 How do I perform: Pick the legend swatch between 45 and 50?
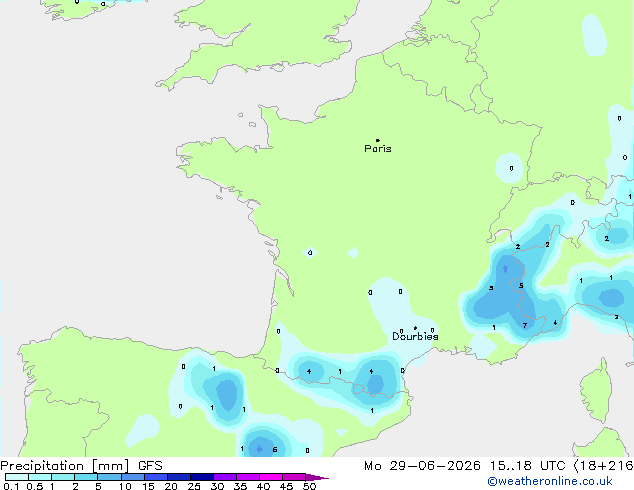[x=294, y=477]
